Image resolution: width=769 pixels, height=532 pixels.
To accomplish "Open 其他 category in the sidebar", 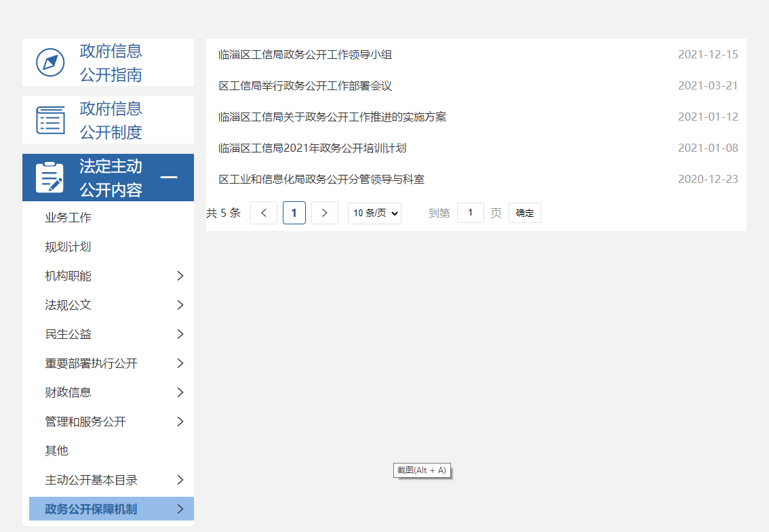I will tap(57, 451).
